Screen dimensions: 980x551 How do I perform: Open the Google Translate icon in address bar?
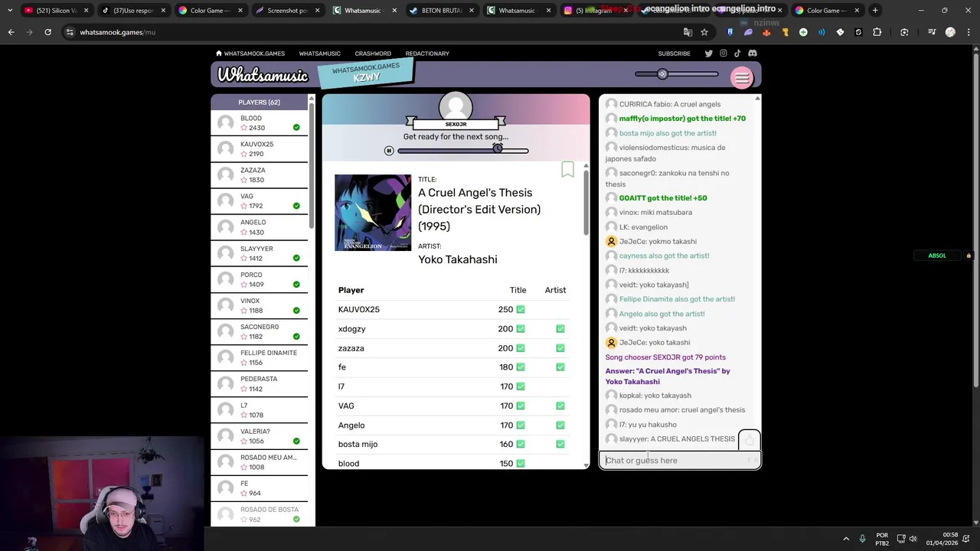tap(688, 32)
